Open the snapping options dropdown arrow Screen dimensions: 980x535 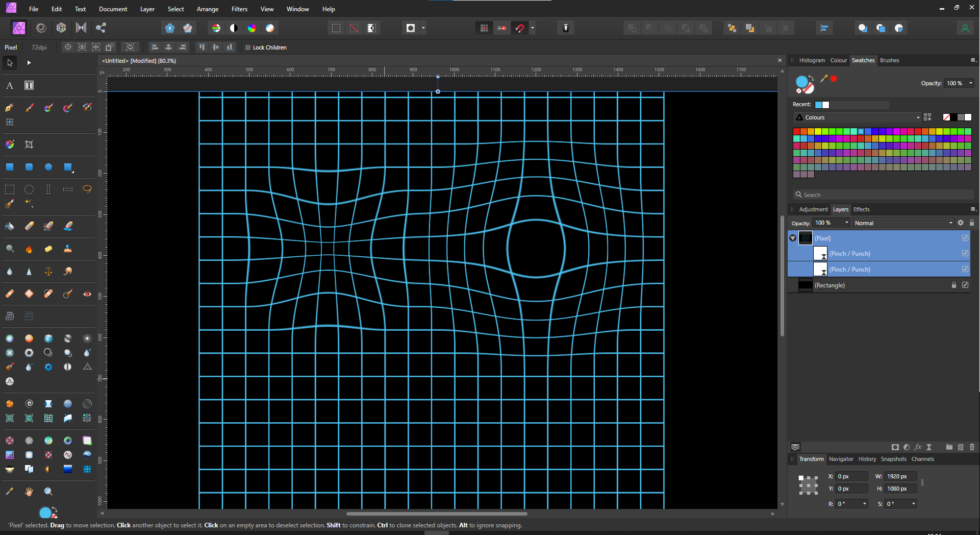click(x=533, y=28)
